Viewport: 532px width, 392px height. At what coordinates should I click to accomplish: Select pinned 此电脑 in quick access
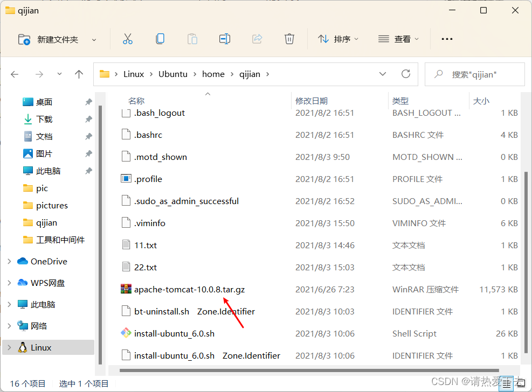(48, 171)
